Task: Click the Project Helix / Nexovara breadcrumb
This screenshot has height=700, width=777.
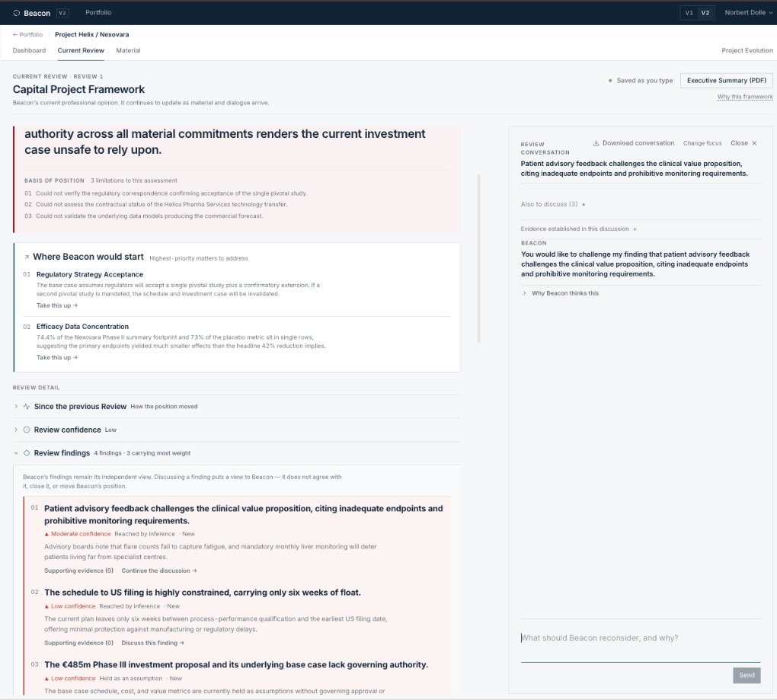Action: pyautogui.click(x=91, y=35)
